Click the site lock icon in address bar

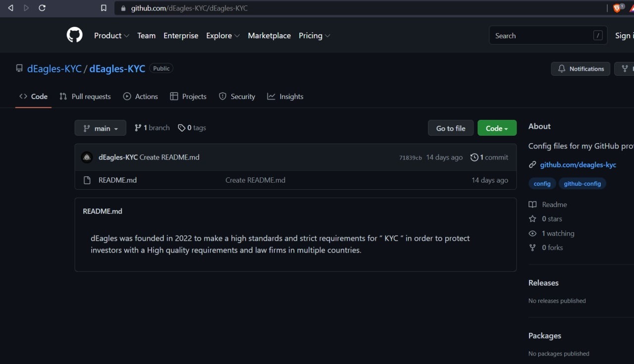coord(123,8)
